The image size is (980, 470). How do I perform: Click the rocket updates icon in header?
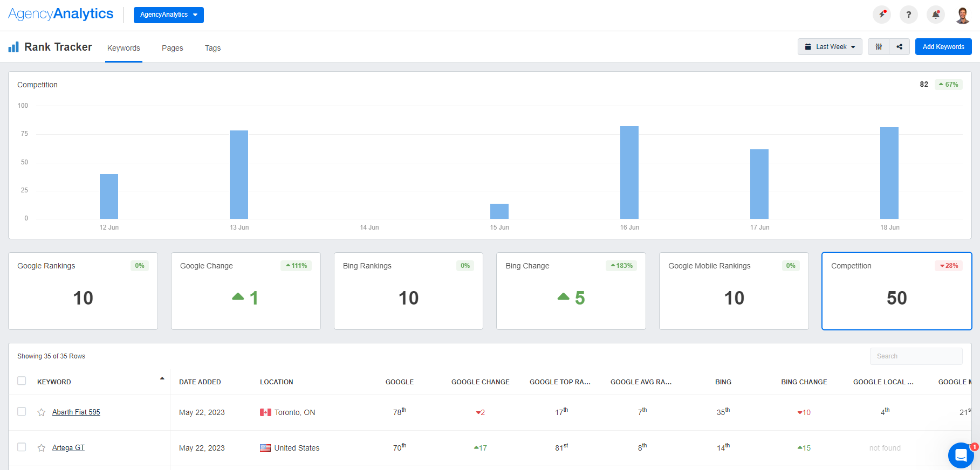[x=882, y=15]
